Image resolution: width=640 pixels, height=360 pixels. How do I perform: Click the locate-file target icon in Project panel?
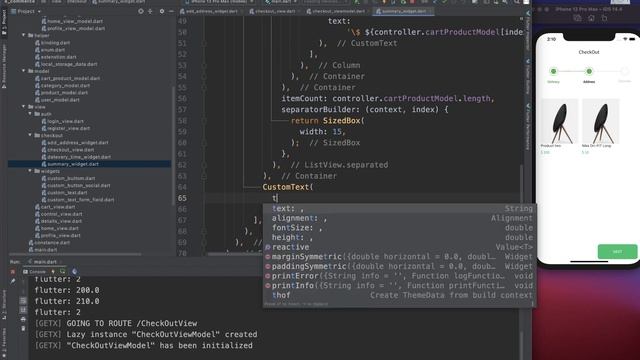[141, 11]
